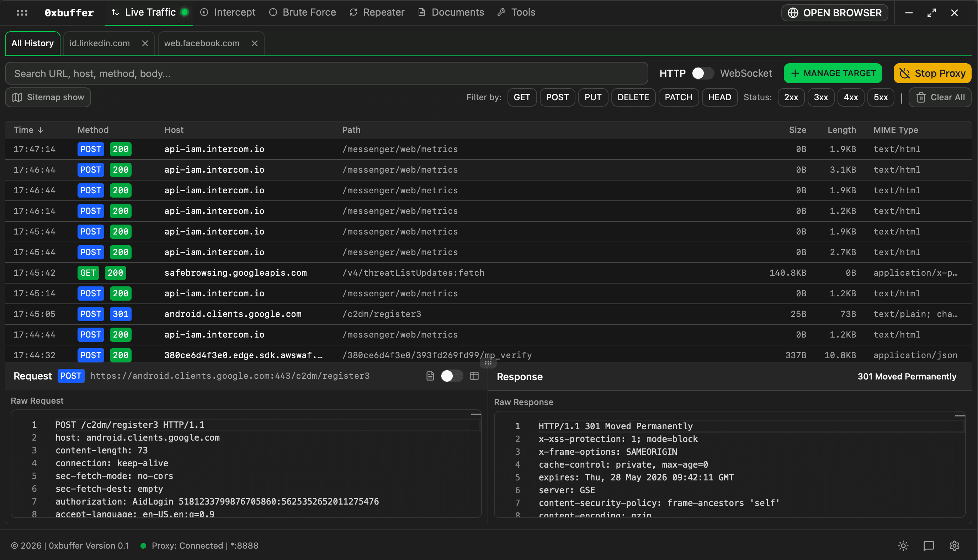Toggle the PATCH method filter
The width and height of the screenshot is (978, 560).
point(679,97)
